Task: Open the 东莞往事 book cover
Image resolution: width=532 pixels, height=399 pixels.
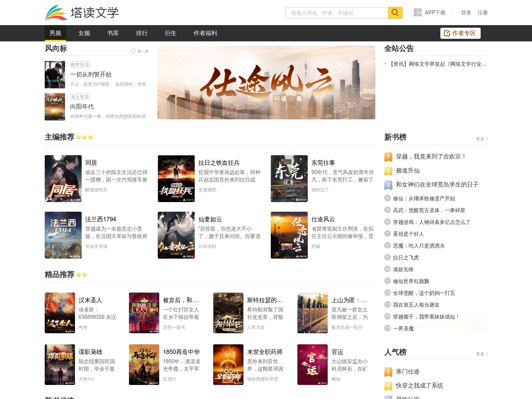Action: (x=289, y=179)
